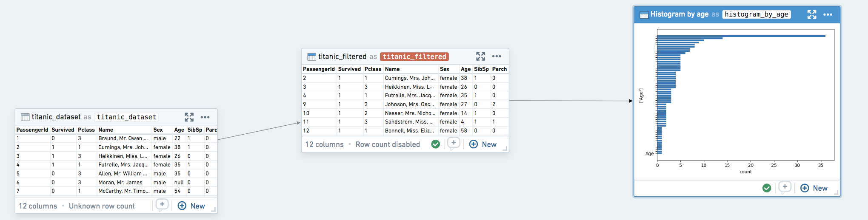The image size is (868, 220).
Task: Expand the titanic_dataset node to fullscreen
Action: click(x=189, y=117)
